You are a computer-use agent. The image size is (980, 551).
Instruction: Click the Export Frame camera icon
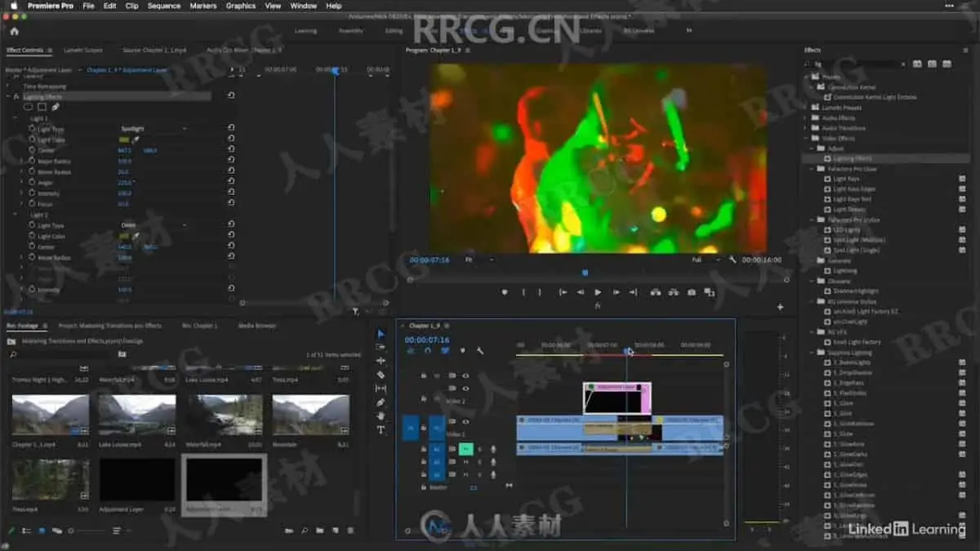tap(692, 292)
